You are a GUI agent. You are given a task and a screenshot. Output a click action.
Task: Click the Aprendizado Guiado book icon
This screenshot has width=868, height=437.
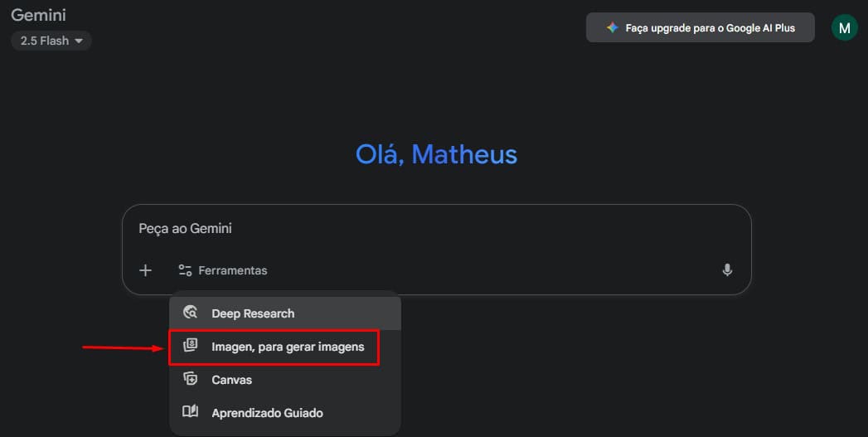(x=191, y=413)
